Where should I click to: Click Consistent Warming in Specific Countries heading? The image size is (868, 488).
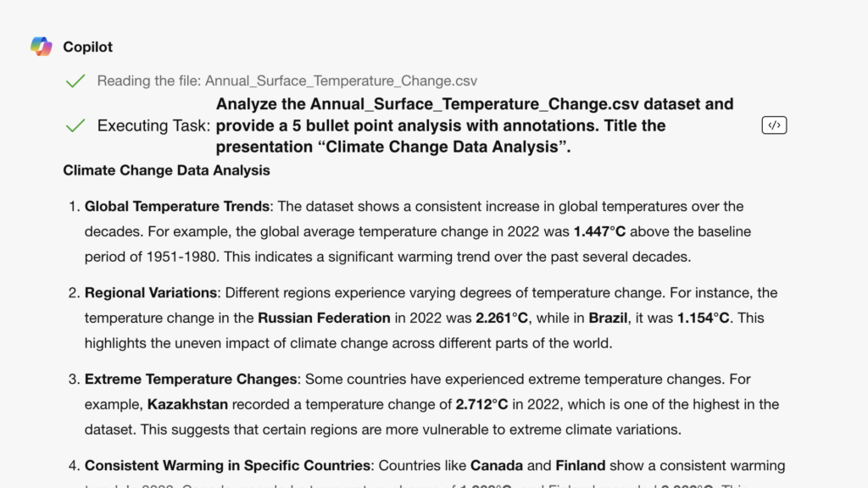pos(227,465)
